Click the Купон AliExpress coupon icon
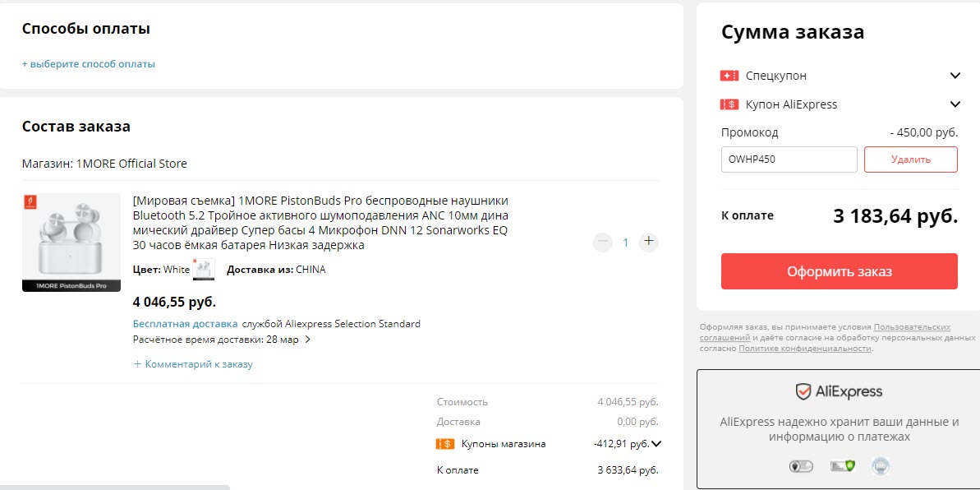Image resolution: width=980 pixels, height=490 pixels. coord(729,104)
